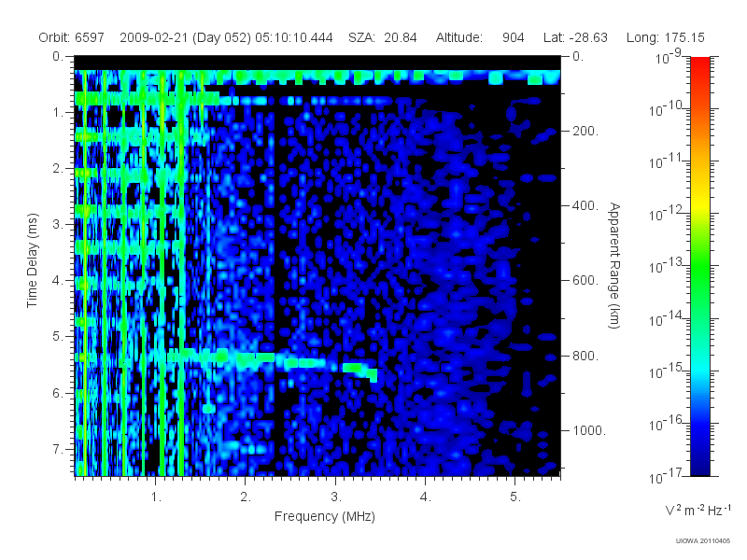Click the green echo trace segment near 3.2 MHz
The width and height of the screenshot is (747, 560).
coord(353,367)
